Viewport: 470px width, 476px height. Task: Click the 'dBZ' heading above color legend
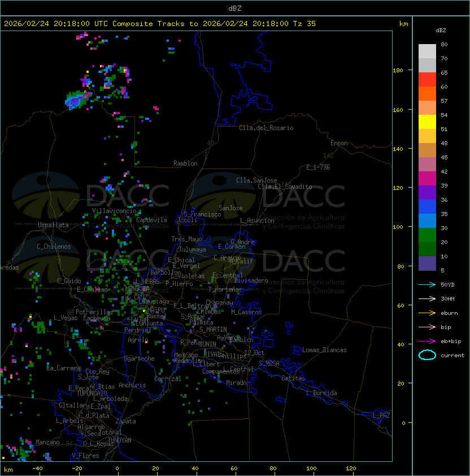tap(441, 31)
